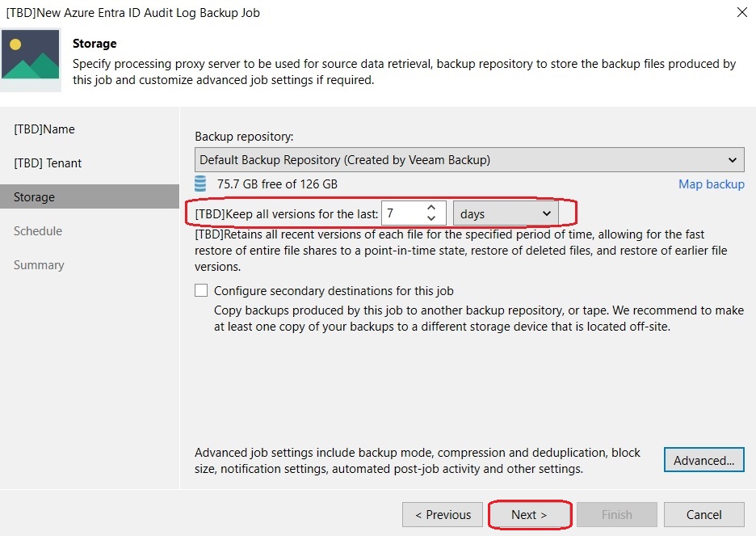Click the spinner down arrow for days value

[x=431, y=218]
